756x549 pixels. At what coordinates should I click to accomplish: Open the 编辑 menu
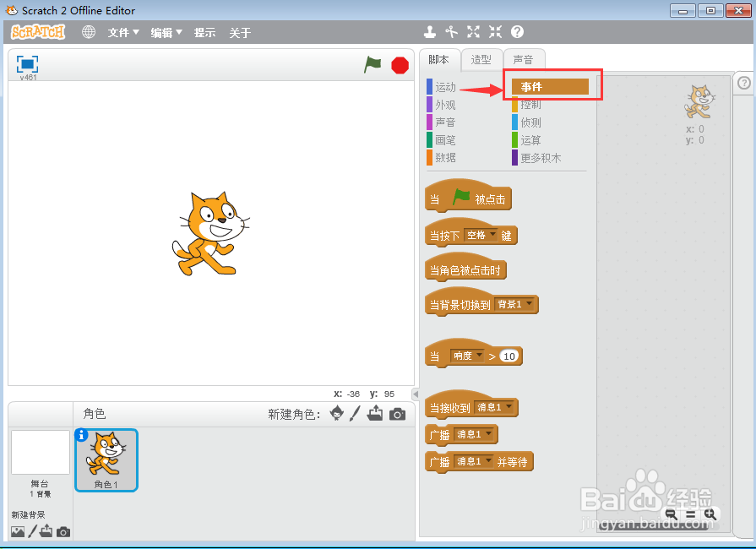166,32
